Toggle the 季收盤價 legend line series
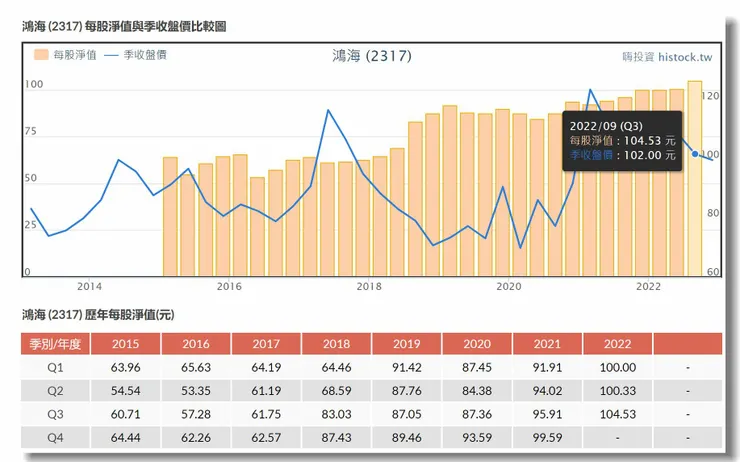Viewport: 740px width, 462px height. 135,55
